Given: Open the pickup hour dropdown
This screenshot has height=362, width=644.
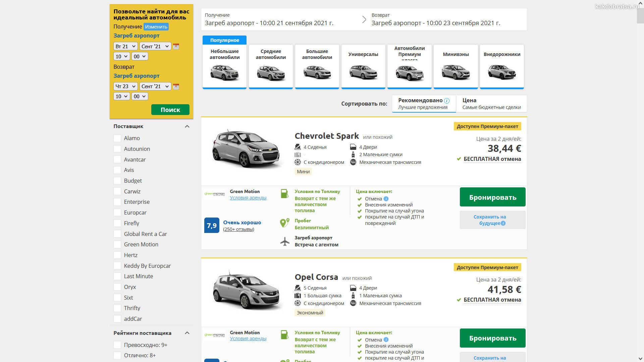Looking at the screenshot, I should pyautogui.click(x=121, y=56).
